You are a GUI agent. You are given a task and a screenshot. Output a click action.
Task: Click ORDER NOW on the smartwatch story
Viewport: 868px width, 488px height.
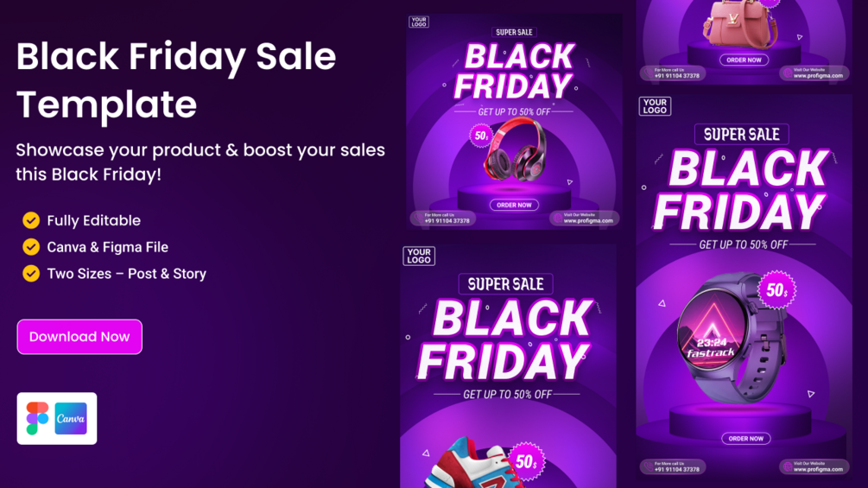coord(745,438)
